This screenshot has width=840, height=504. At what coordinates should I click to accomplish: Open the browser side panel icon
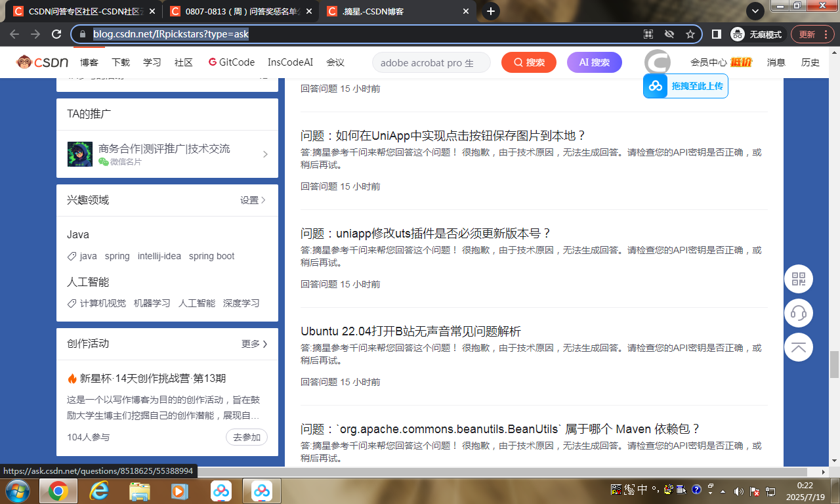tap(717, 34)
